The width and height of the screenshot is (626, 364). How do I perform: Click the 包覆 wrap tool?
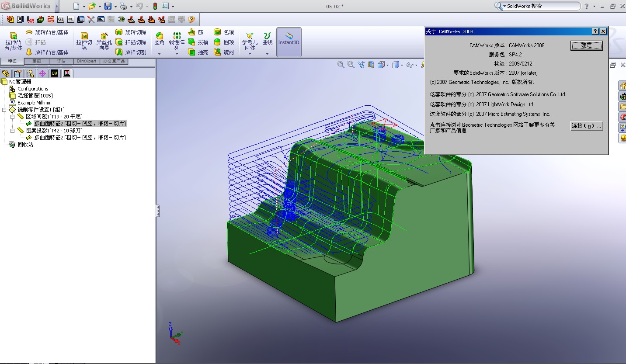click(x=224, y=32)
